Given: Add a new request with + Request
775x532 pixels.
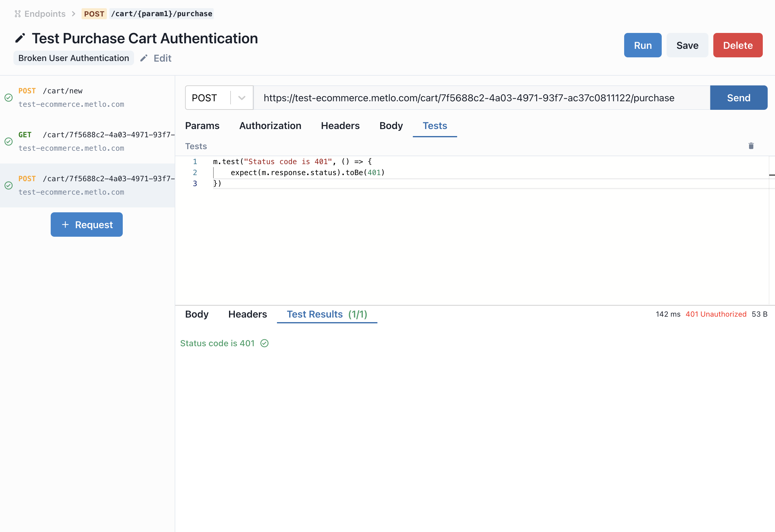Looking at the screenshot, I should pyautogui.click(x=87, y=225).
